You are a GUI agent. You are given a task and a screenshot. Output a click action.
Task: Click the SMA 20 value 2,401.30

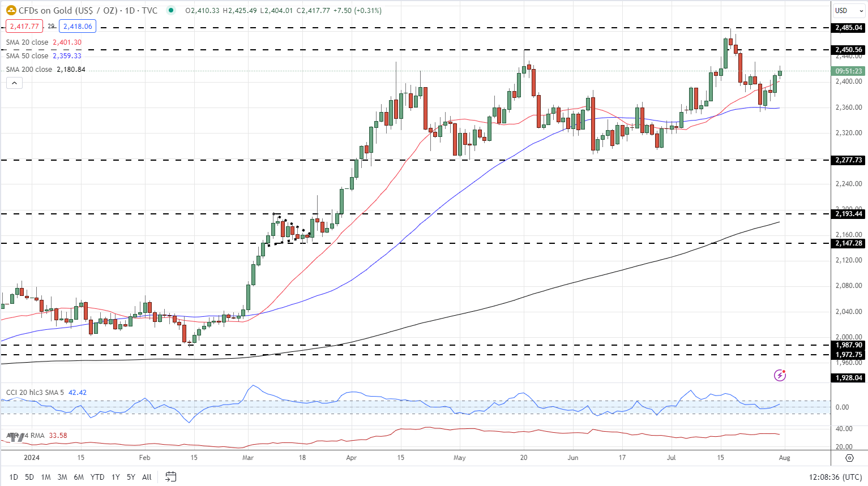coord(67,42)
